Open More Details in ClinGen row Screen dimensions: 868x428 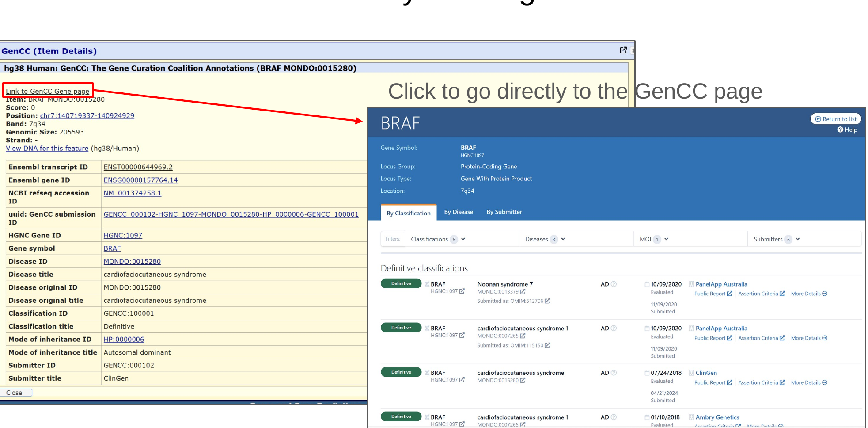pos(809,383)
